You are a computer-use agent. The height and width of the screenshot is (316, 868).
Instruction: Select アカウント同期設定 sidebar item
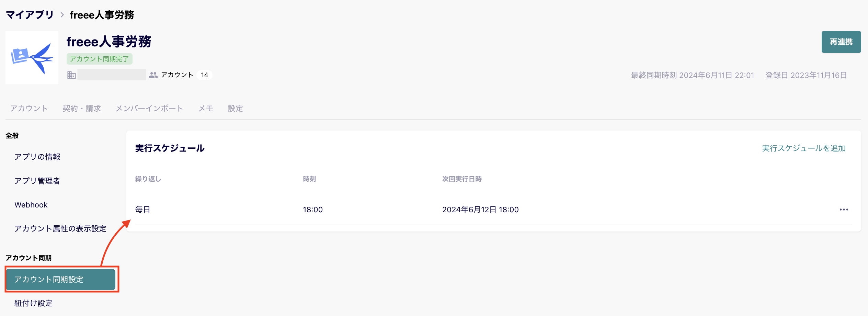[x=61, y=279]
